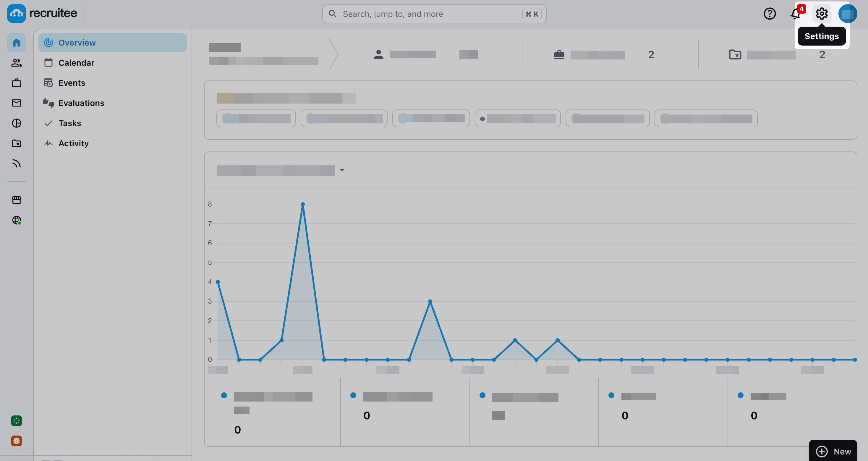Open the Candidates people icon in sidebar

[17, 63]
